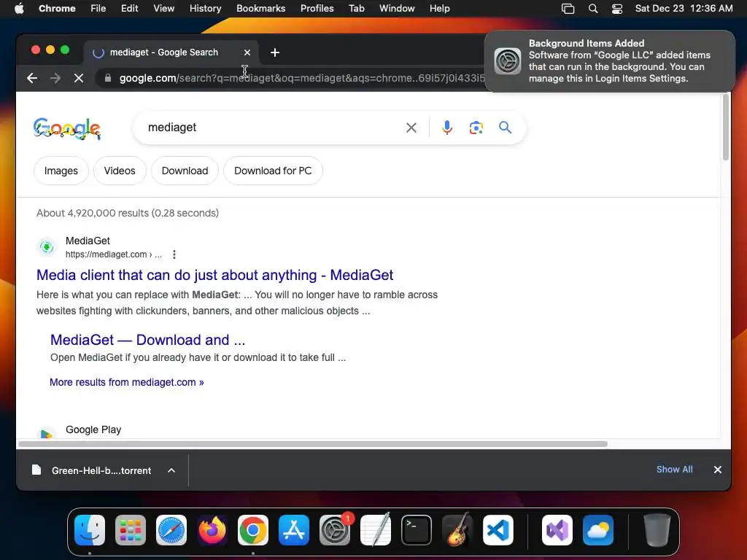Open Control Center in menu bar

click(617, 9)
